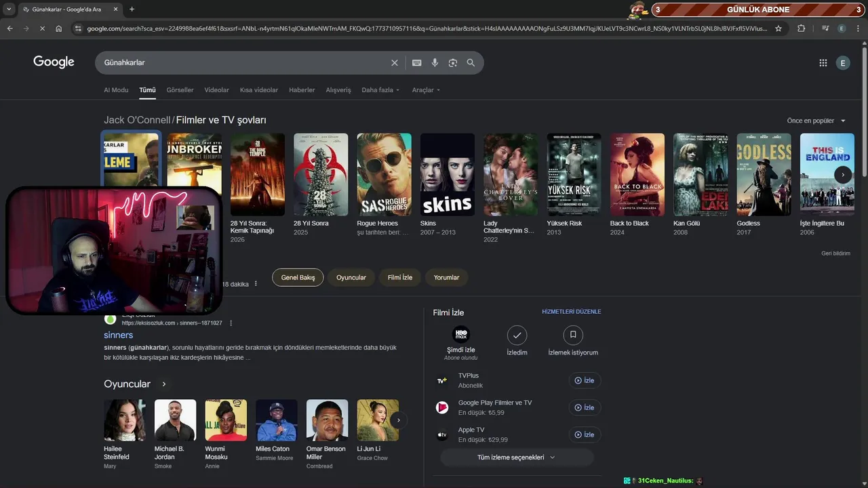This screenshot has width=868, height=488.
Task: Open the Skins series poster
Action: point(448,174)
